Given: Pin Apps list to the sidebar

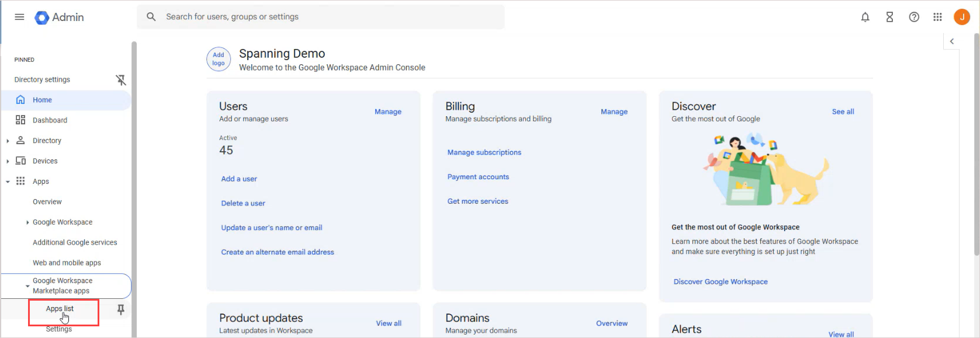Looking at the screenshot, I should coord(121,309).
